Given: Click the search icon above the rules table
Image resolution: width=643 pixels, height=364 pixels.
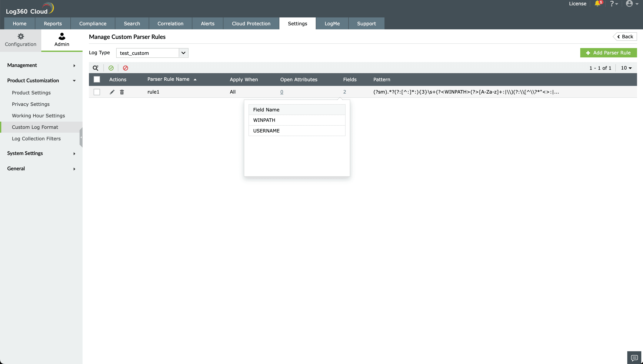Looking at the screenshot, I should tap(96, 68).
